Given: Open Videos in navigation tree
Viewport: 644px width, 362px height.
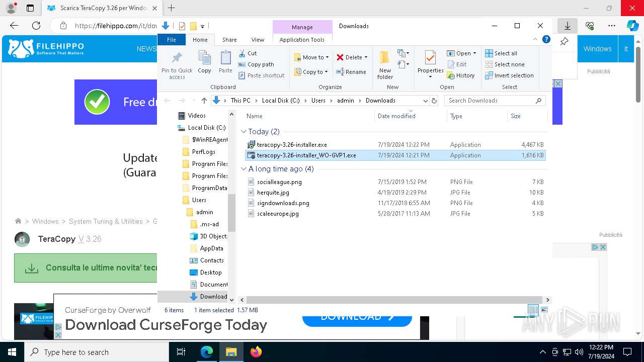Looking at the screenshot, I should click(197, 116).
